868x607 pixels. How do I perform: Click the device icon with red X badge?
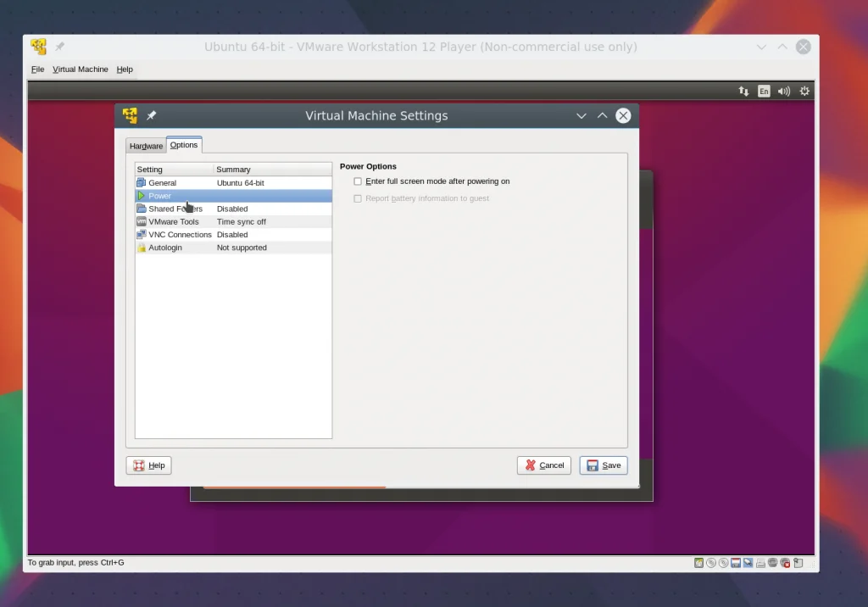[x=785, y=563]
